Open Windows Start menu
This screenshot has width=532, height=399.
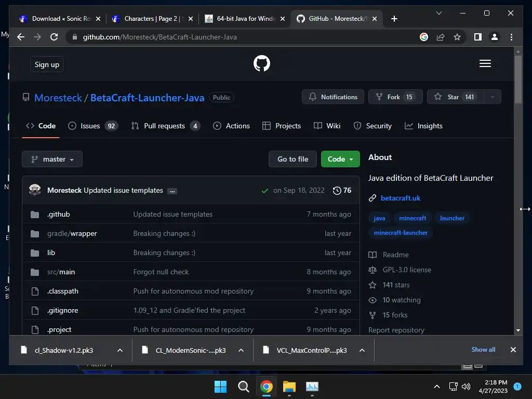tap(220, 387)
